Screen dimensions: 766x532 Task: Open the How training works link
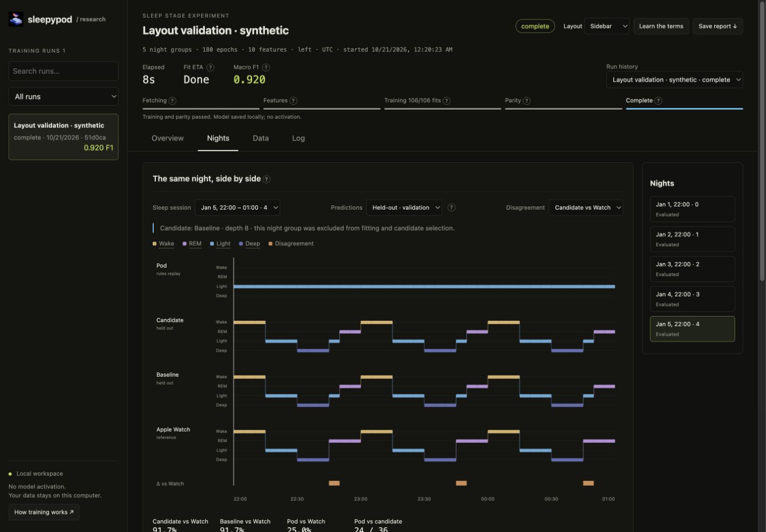[44, 512]
